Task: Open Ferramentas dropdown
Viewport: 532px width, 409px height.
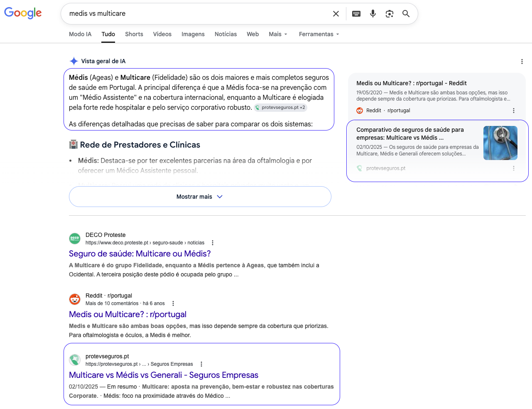Action: click(319, 34)
